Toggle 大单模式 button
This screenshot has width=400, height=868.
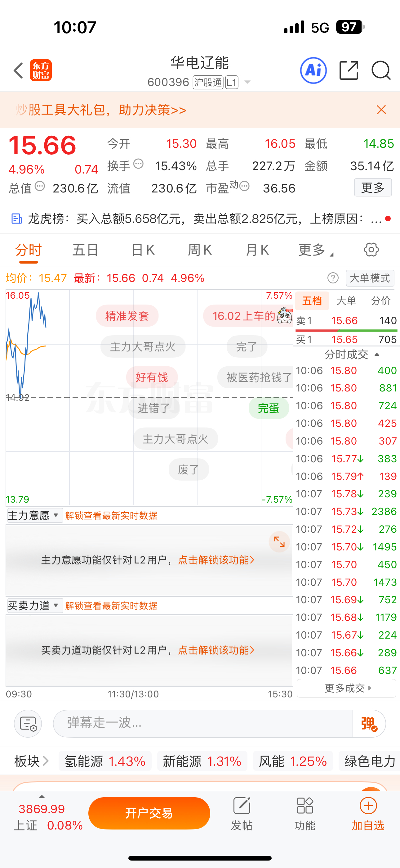click(370, 278)
